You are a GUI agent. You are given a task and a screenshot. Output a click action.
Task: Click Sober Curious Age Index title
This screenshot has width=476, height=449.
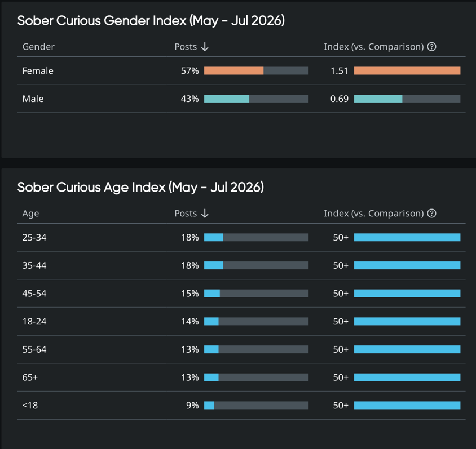tap(140, 188)
